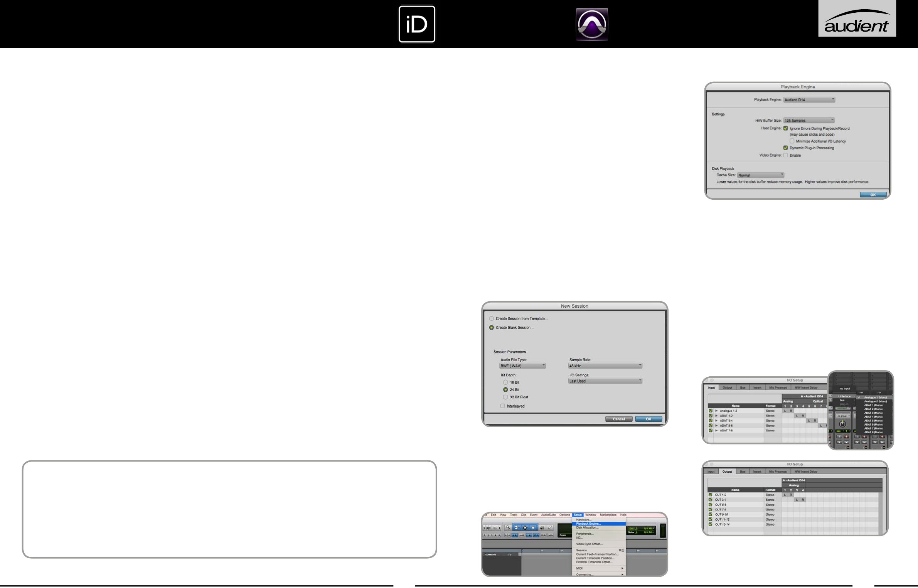Toggle Ignore Errors During Playback/Record checkbox

[785, 128]
